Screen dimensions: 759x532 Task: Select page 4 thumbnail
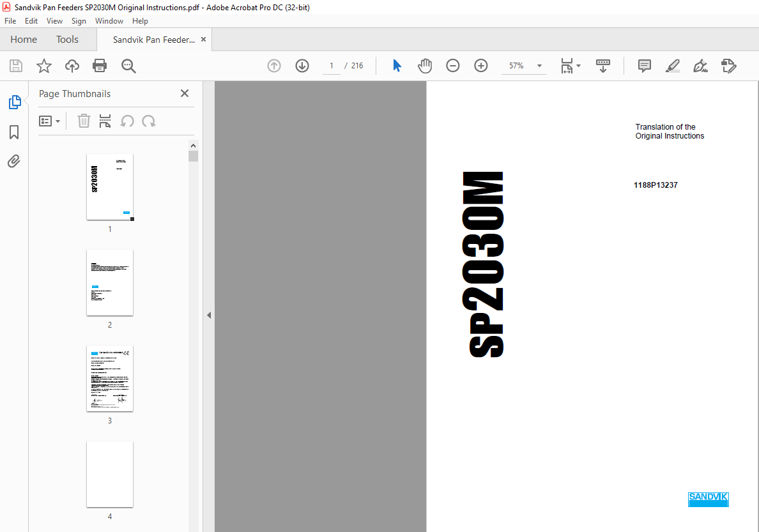tap(110, 475)
